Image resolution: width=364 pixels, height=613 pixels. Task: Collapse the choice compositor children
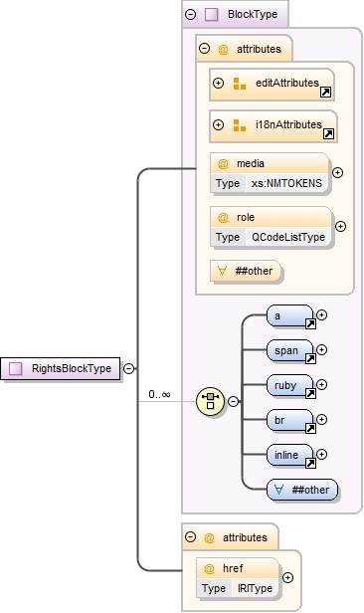pyautogui.click(x=233, y=401)
